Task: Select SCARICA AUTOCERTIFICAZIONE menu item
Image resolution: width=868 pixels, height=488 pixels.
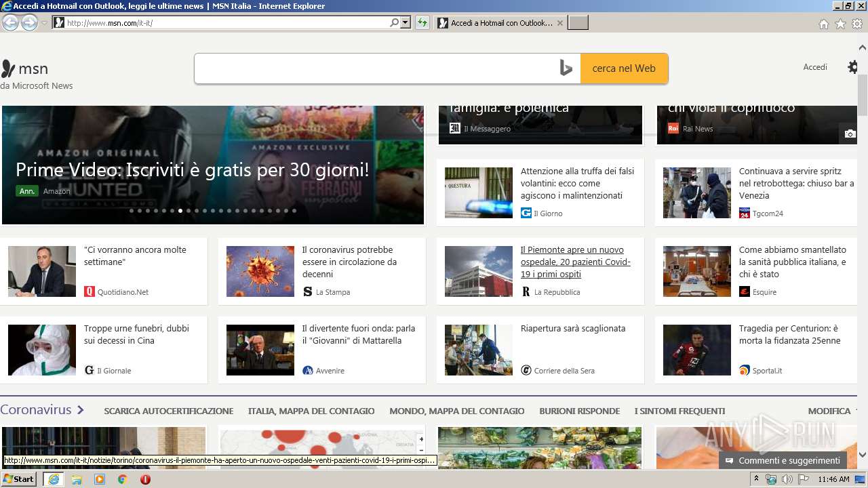Action: [x=168, y=411]
